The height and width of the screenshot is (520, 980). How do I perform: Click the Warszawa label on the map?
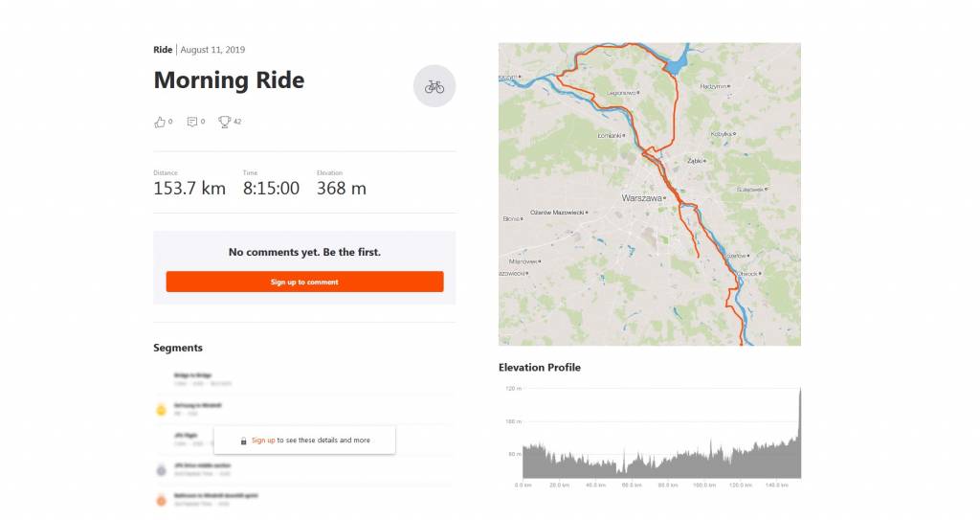[642, 198]
